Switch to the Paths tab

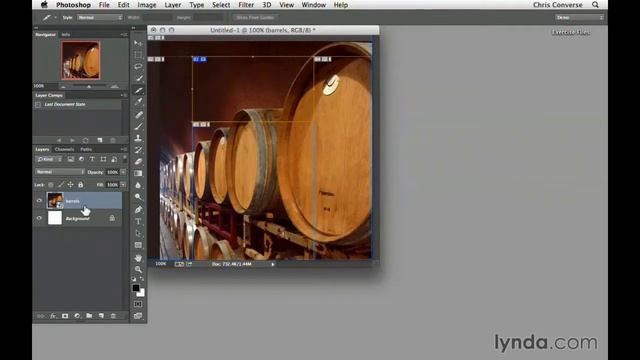pyautogui.click(x=86, y=149)
